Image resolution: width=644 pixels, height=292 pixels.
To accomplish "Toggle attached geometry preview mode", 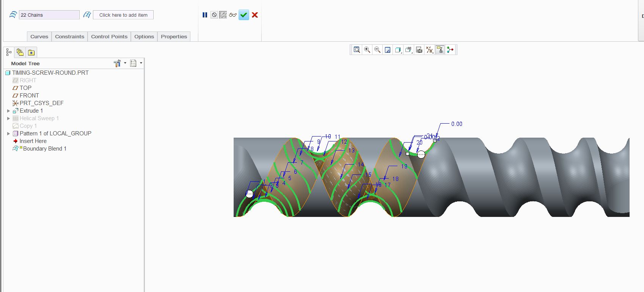I will (223, 15).
